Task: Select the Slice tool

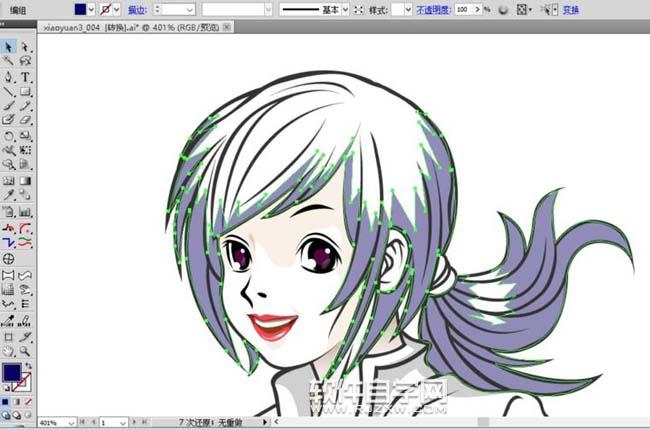Action: [25, 337]
